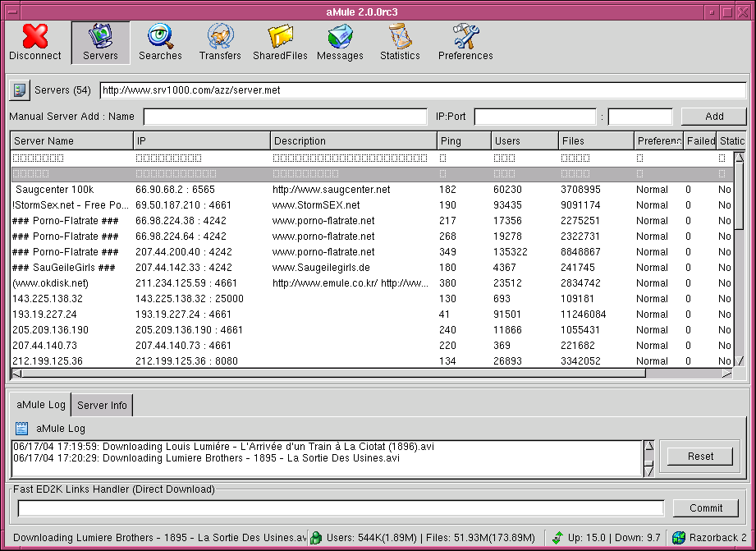This screenshot has height=551, width=756.
Task: Click the Disconnect toolbar icon
Action: pos(34,43)
